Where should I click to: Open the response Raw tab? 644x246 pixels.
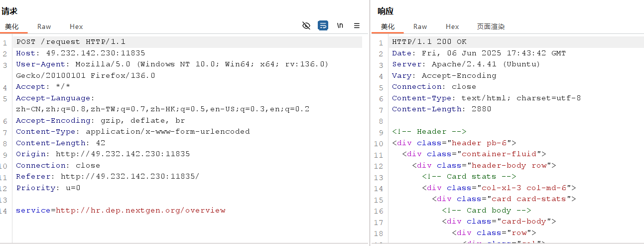click(420, 26)
